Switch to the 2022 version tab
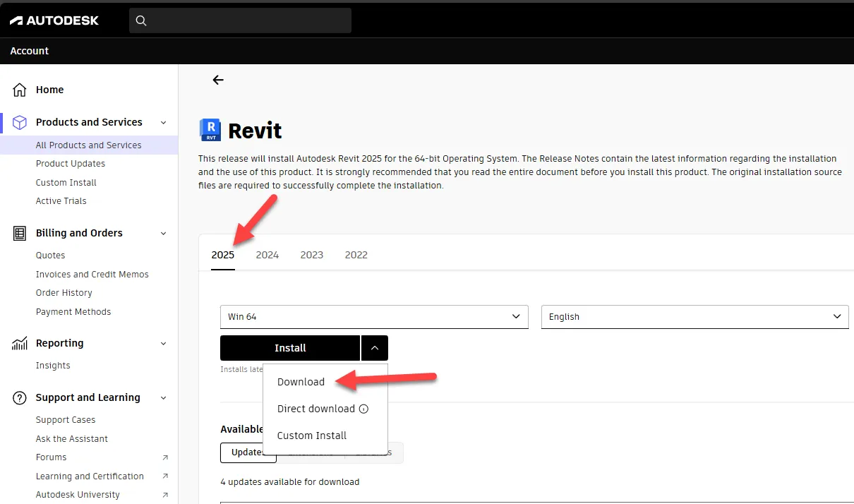This screenshot has width=854, height=504. [x=356, y=255]
